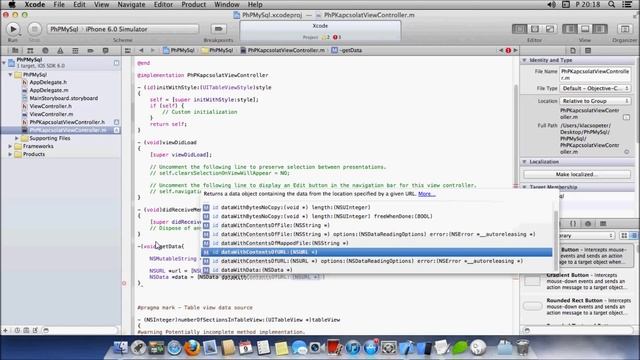Choose dataWithContentsOfMappedFile: completion
This screenshot has width=640, height=360.
click(377, 243)
